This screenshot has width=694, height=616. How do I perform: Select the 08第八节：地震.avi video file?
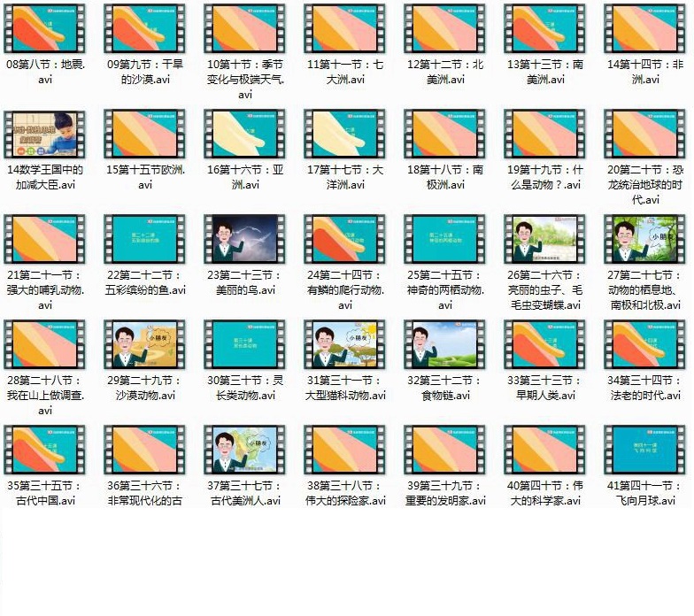coord(45,29)
